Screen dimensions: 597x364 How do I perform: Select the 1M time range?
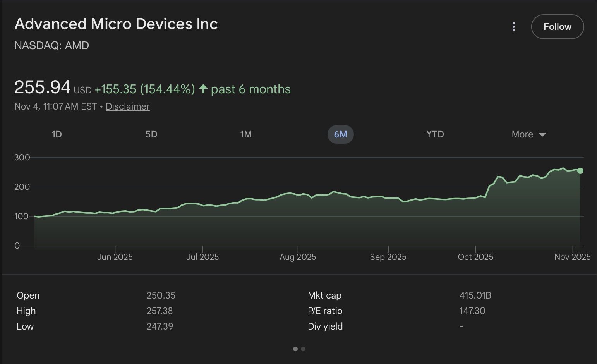click(x=246, y=134)
